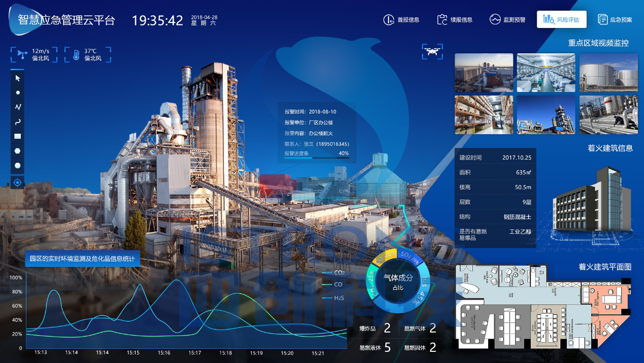Select the large filled circle drawing tool

[18, 166]
